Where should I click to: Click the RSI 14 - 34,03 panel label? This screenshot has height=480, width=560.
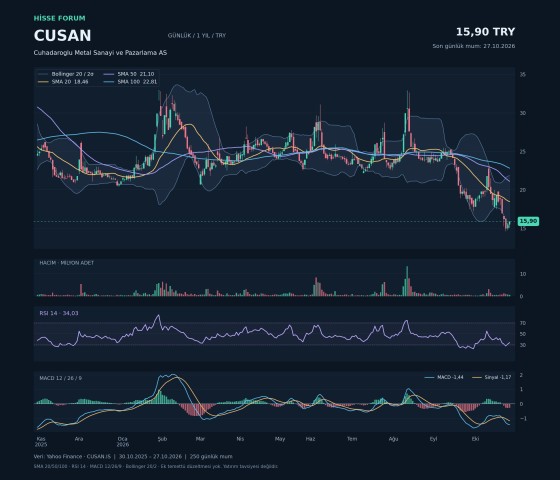(x=59, y=313)
